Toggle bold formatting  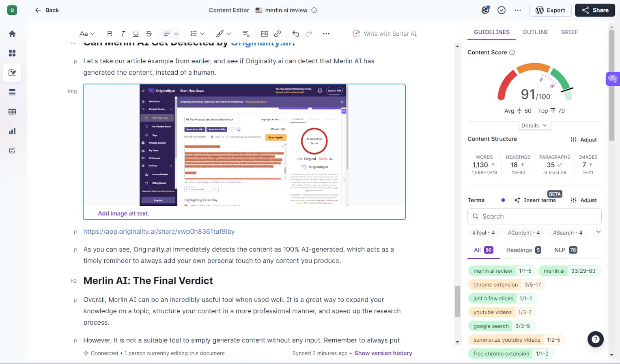point(110,34)
